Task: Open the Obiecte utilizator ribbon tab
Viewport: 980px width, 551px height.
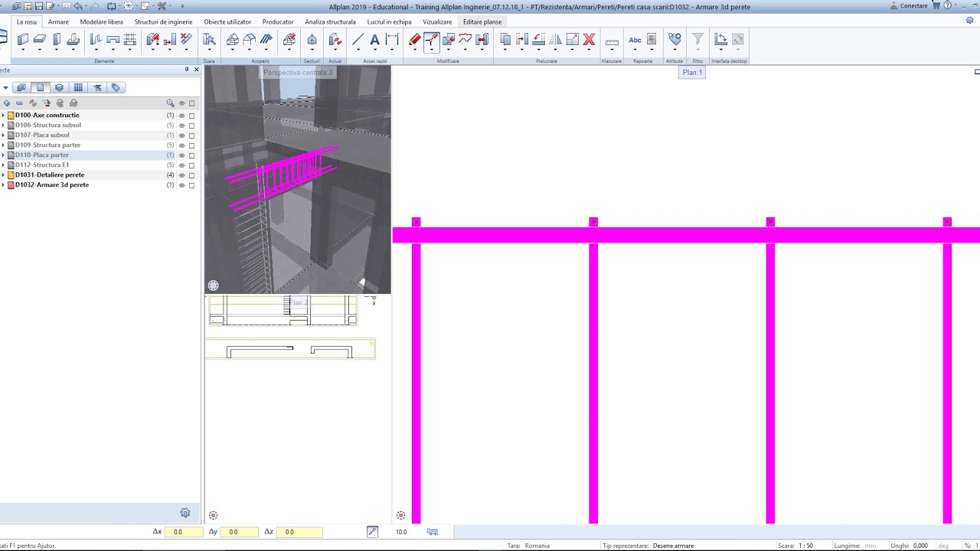Action: [227, 21]
